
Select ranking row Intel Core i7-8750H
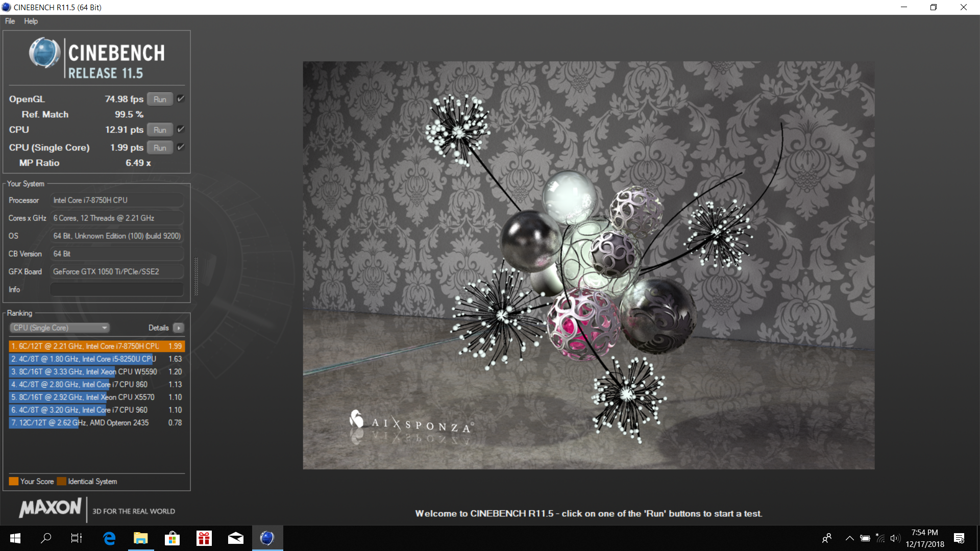[x=96, y=346]
